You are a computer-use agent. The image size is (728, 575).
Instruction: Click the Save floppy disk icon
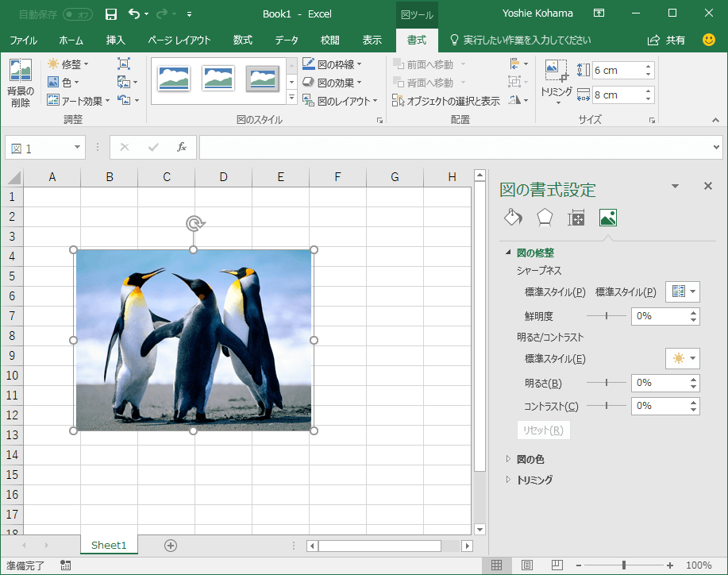pyautogui.click(x=111, y=14)
